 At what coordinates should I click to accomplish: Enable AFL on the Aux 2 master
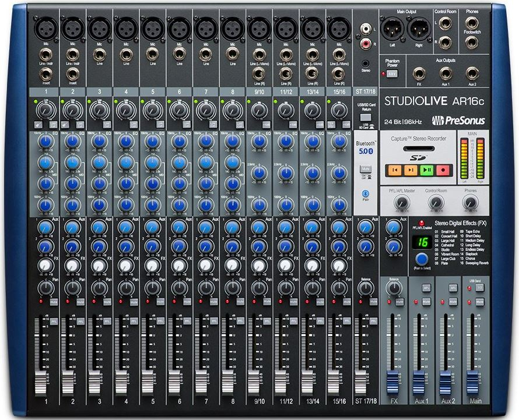[x=453, y=288]
